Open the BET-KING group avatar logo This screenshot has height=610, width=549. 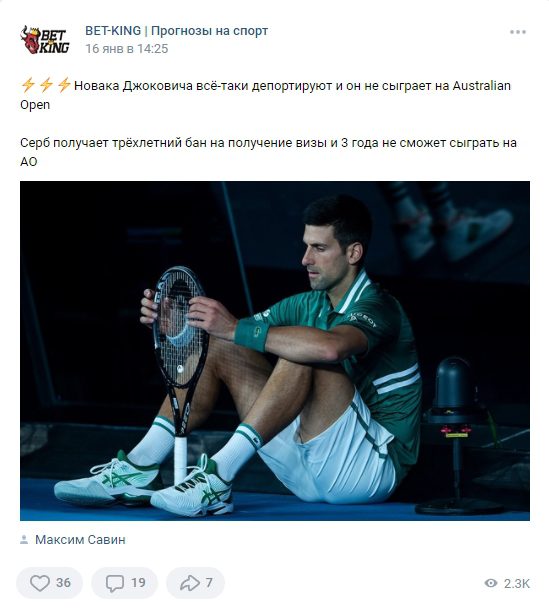[45, 40]
